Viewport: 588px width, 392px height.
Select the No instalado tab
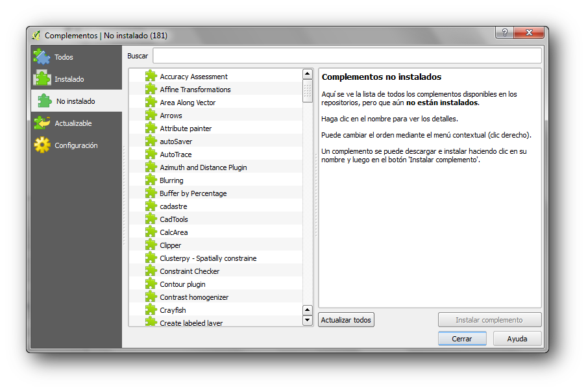coord(76,101)
